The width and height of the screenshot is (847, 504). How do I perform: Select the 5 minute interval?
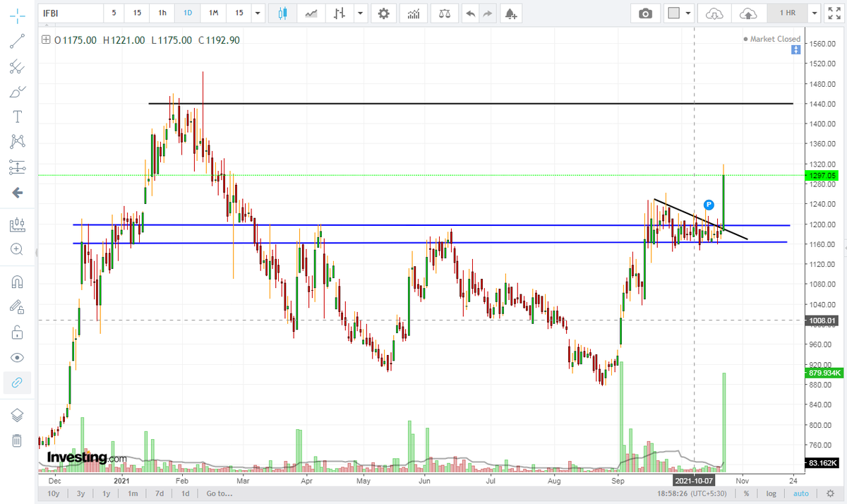pyautogui.click(x=114, y=13)
